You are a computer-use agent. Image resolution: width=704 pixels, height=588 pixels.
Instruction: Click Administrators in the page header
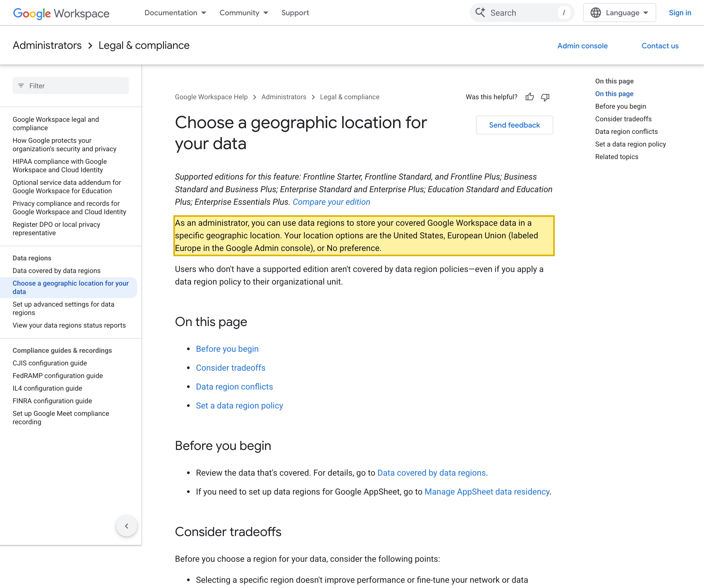point(47,45)
